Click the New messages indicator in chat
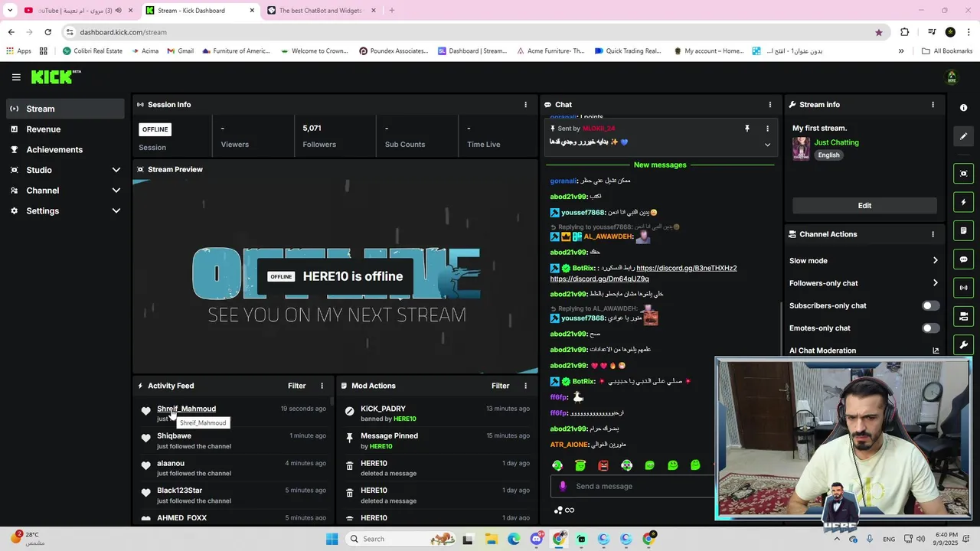Screen dimensions: 980x551 660,165
